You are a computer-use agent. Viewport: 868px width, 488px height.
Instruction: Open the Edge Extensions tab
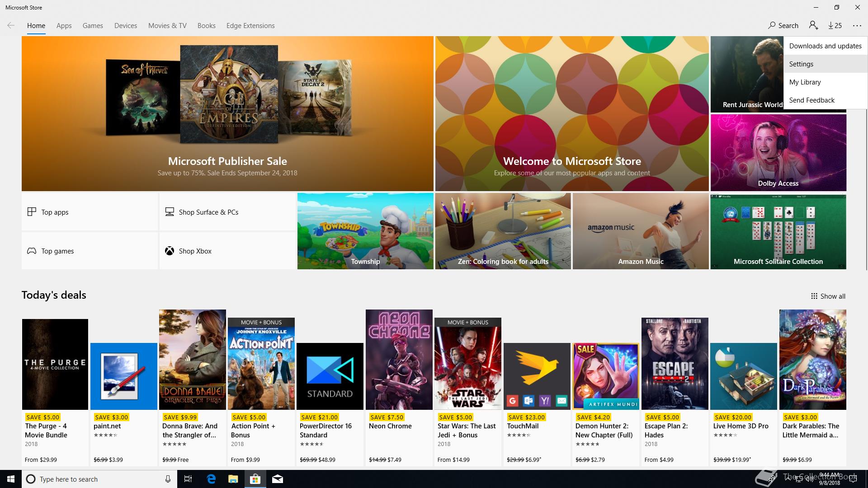tap(250, 26)
